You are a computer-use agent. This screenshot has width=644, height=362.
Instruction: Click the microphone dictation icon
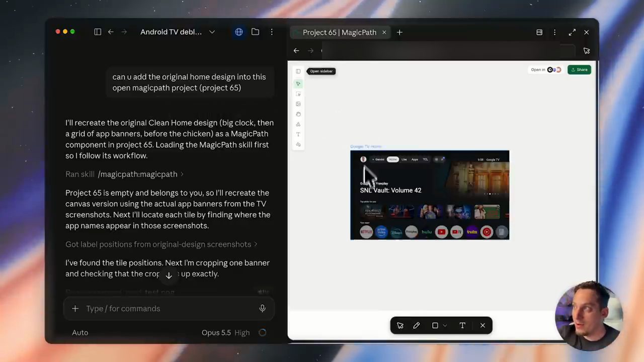(262, 309)
